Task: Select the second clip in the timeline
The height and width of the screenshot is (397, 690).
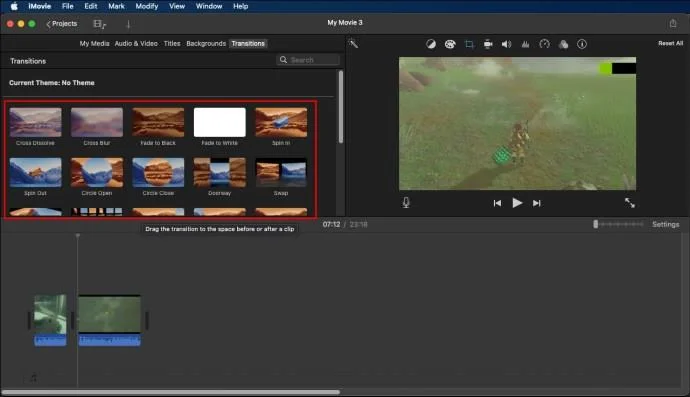Action: pos(110,320)
